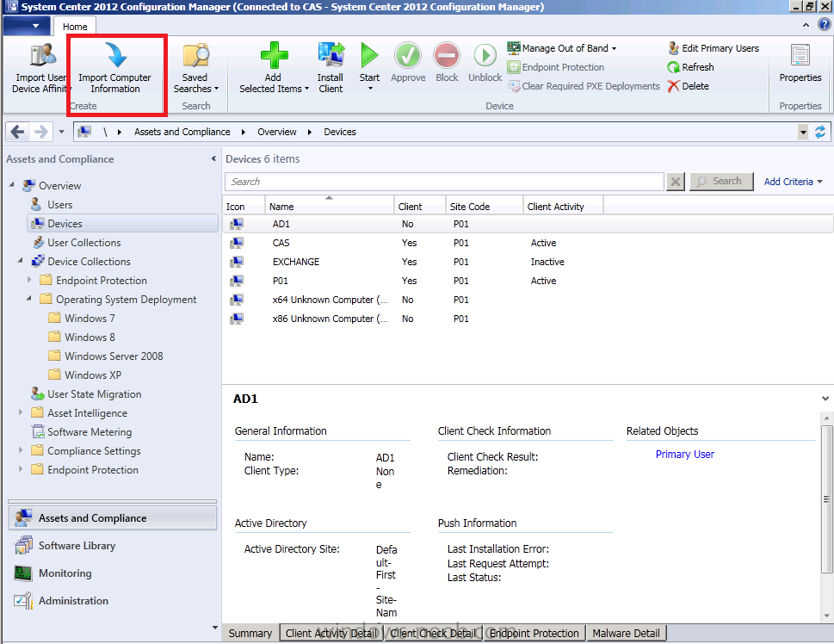Click Refresh in the ribbon
Screen dimensions: 834x644
(x=691, y=67)
